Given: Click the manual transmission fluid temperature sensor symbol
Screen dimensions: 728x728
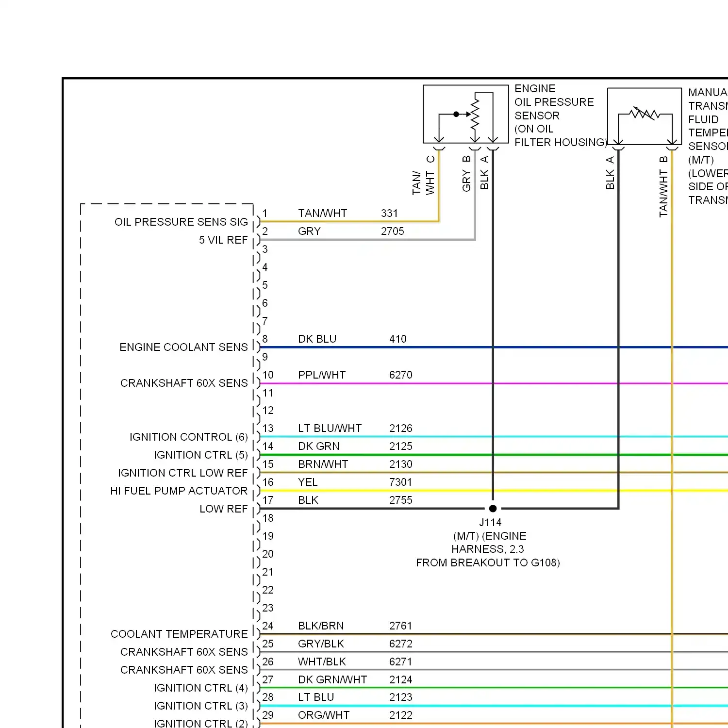Looking at the screenshot, I should (x=645, y=116).
